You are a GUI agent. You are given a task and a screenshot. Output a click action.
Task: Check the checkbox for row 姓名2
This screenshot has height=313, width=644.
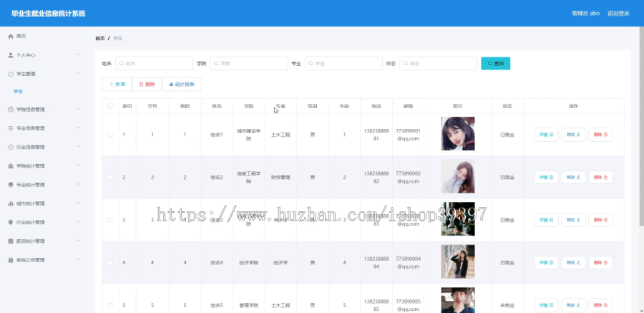(110, 177)
